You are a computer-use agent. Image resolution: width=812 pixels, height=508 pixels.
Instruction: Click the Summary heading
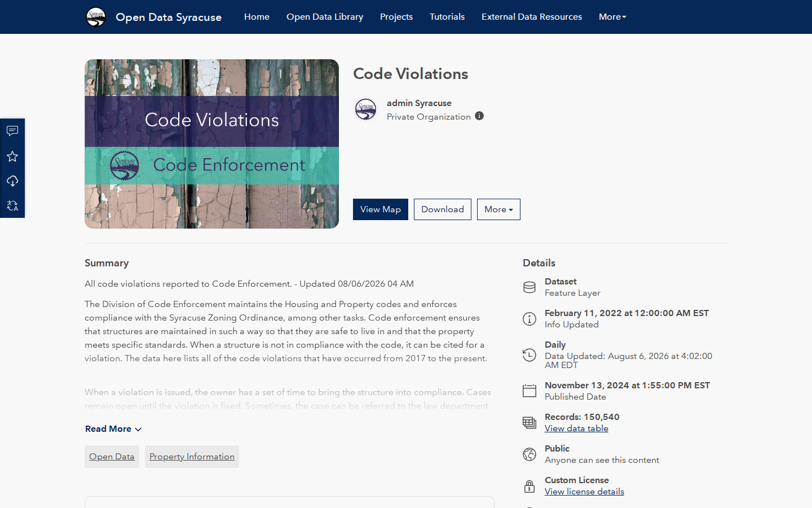(107, 263)
